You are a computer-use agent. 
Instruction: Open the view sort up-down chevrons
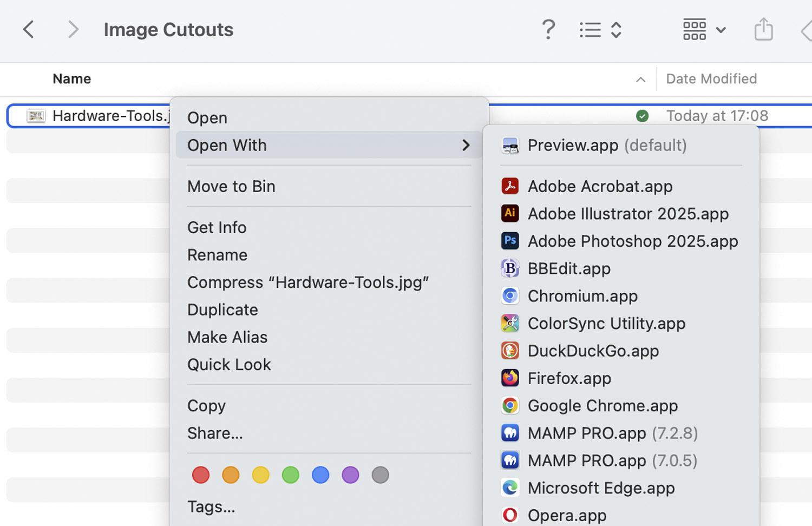[616, 30]
